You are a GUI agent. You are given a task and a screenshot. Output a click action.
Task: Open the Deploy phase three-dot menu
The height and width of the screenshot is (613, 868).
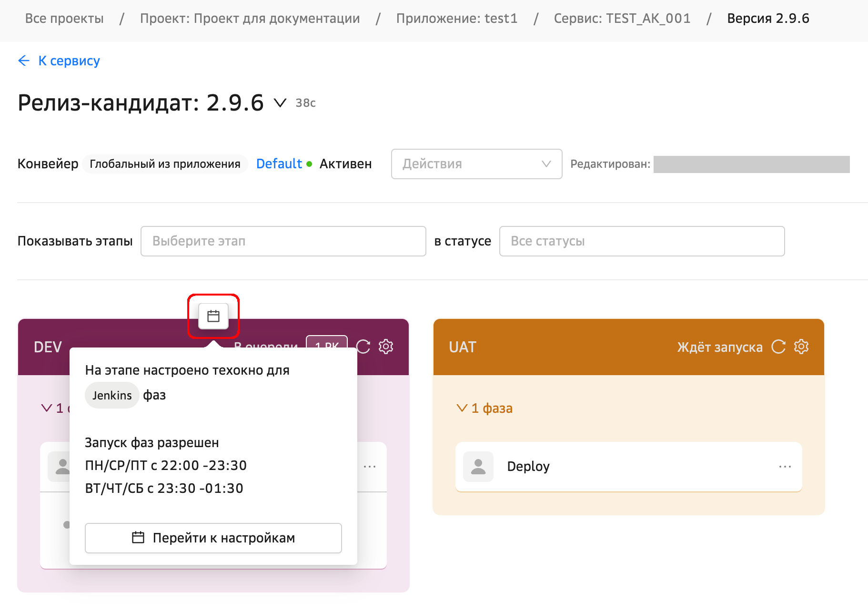[785, 467]
